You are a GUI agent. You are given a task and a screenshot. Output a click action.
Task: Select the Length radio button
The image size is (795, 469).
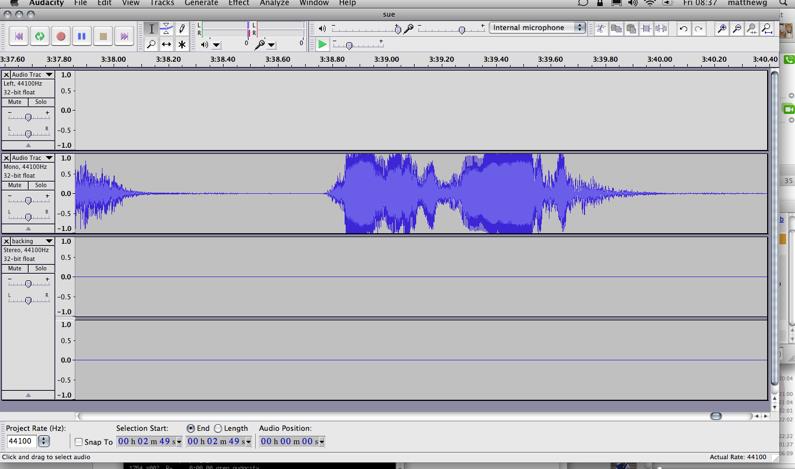point(218,429)
